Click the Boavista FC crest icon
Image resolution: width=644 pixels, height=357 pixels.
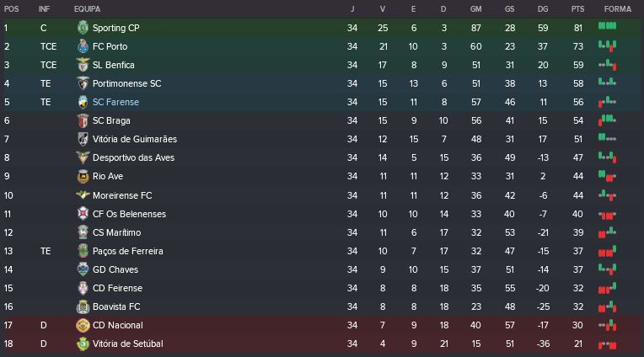83,306
